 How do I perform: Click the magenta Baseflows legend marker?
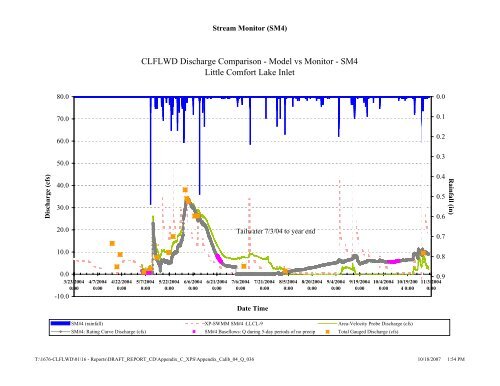[194, 332]
